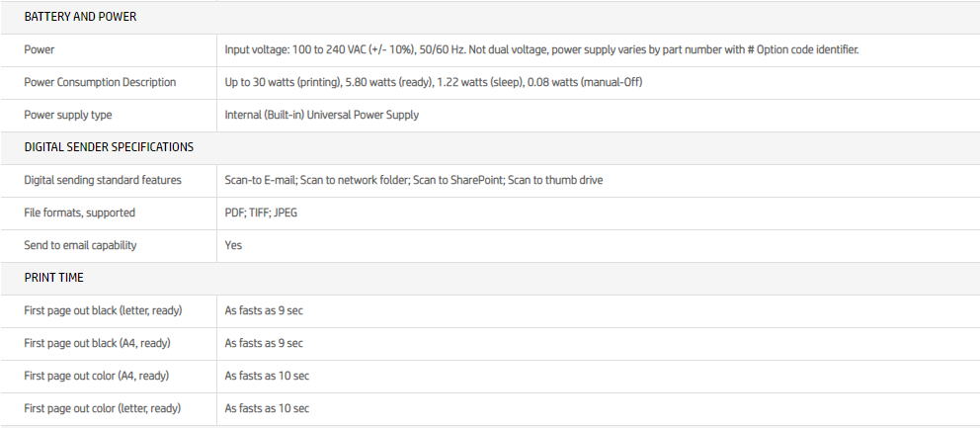Click the input voltage specification text
The image size is (980, 428).
pyautogui.click(x=541, y=49)
